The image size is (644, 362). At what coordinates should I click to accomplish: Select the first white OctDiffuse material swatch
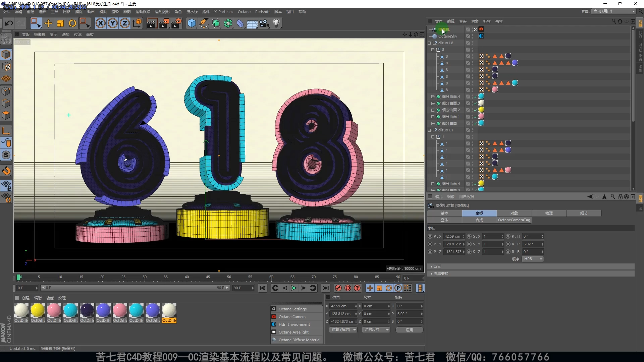pyautogui.click(x=21, y=310)
